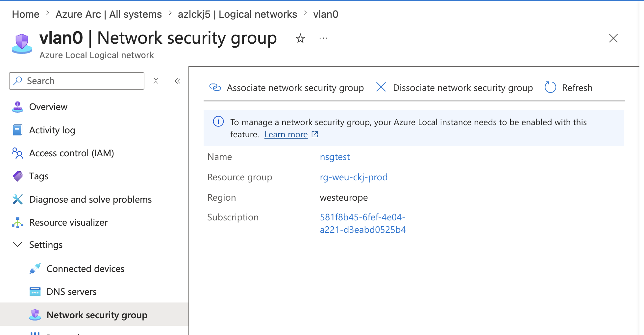Viewport: 644px width, 335px height.
Task: Open the Learn more link
Action: [286, 134]
